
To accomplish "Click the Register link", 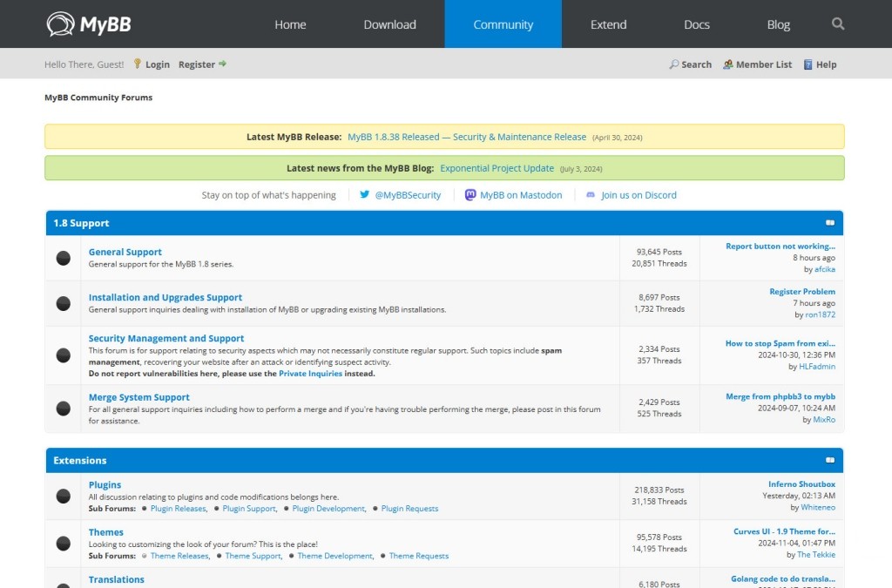I will click(x=197, y=64).
